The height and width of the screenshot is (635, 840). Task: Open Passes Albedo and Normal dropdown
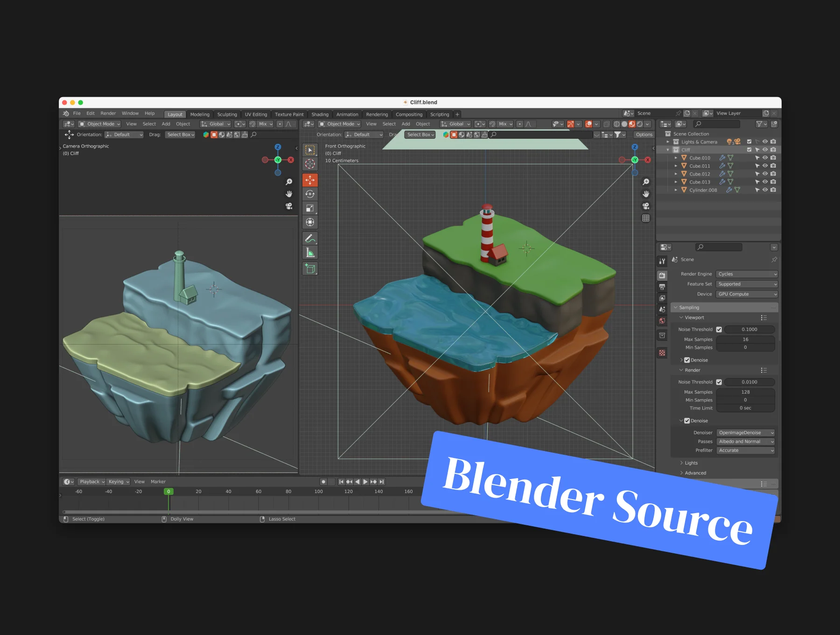[746, 442]
